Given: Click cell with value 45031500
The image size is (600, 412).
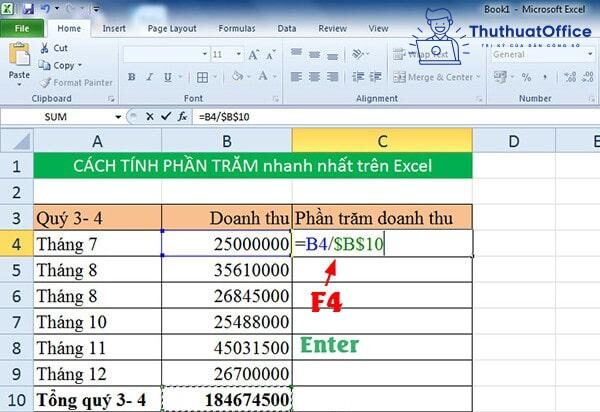Looking at the screenshot, I should [x=227, y=348].
